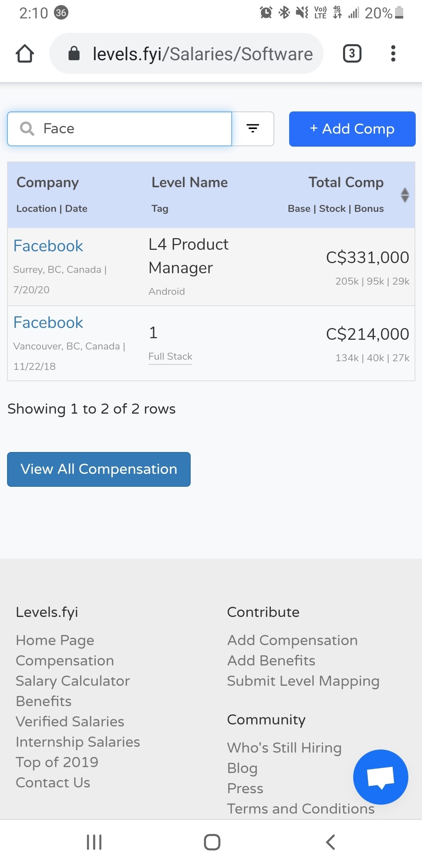Tap the levels.fyi address bar URL
The height and width of the screenshot is (868, 422).
pos(202,54)
